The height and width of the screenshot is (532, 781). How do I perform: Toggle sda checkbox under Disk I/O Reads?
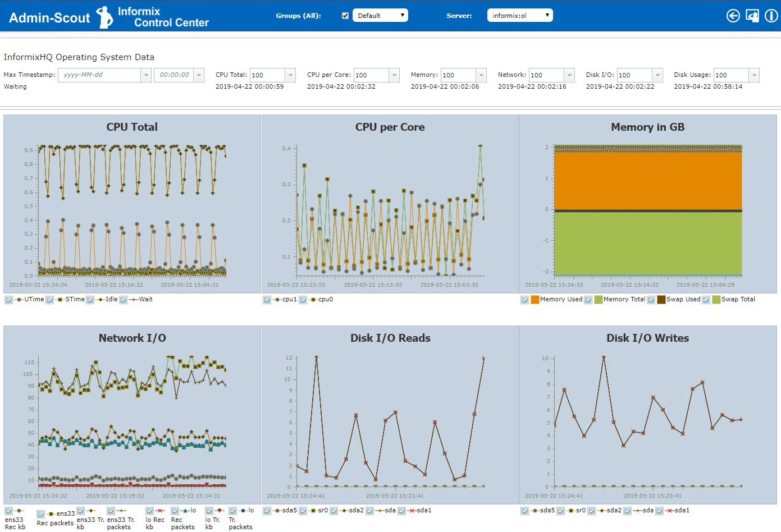point(370,511)
